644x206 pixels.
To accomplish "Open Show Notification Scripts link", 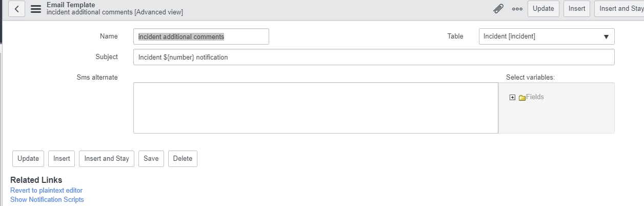I will 47,199.
